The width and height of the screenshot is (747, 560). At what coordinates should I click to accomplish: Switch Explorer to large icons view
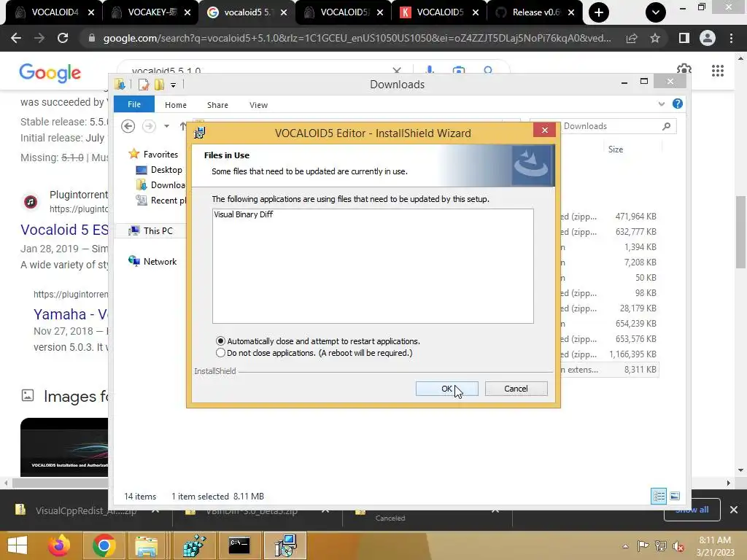(675, 496)
